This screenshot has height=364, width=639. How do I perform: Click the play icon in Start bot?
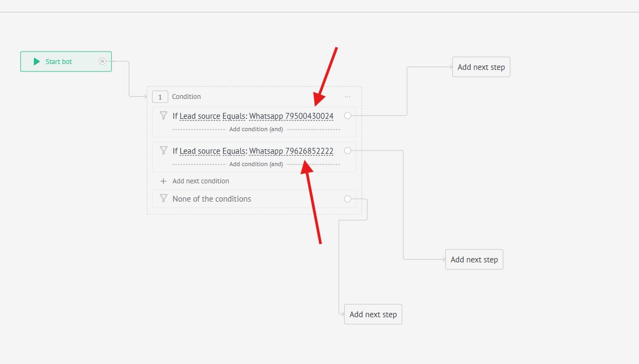coord(37,62)
